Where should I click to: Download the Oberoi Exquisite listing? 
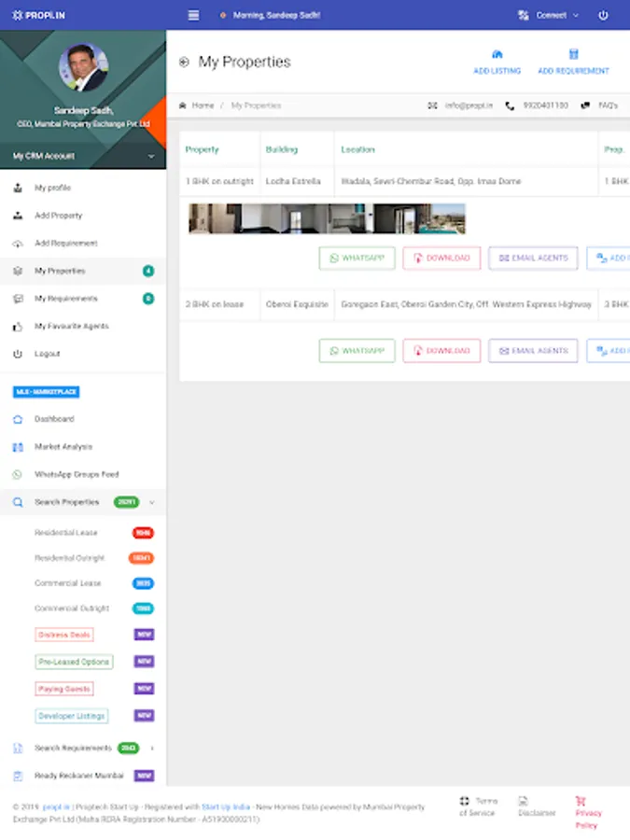[441, 350]
